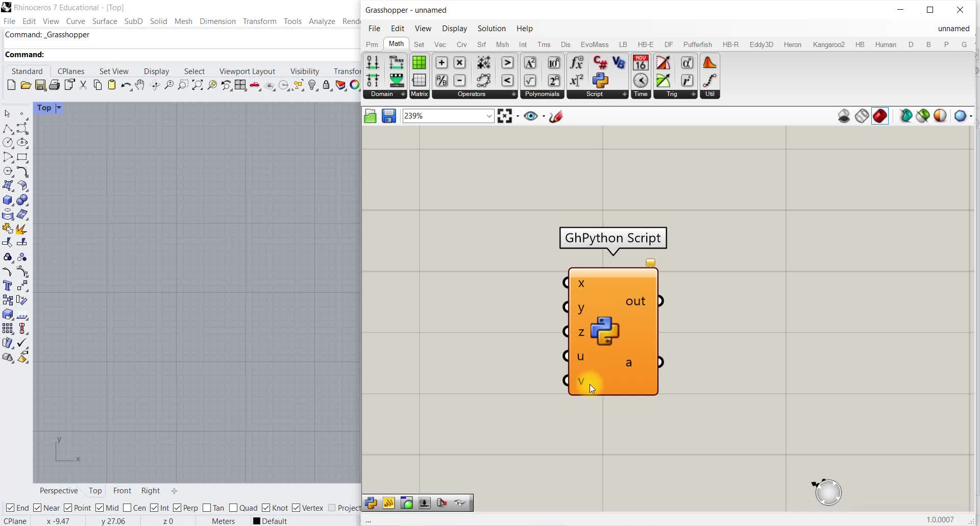This screenshot has height=526, width=980.
Task: Select the Addition operator icon
Action: pos(442,62)
